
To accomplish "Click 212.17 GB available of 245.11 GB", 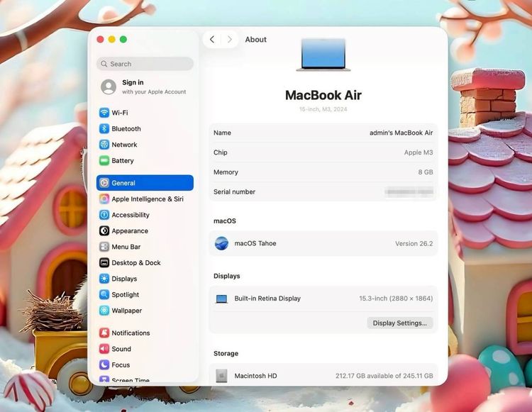I will pos(384,376).
